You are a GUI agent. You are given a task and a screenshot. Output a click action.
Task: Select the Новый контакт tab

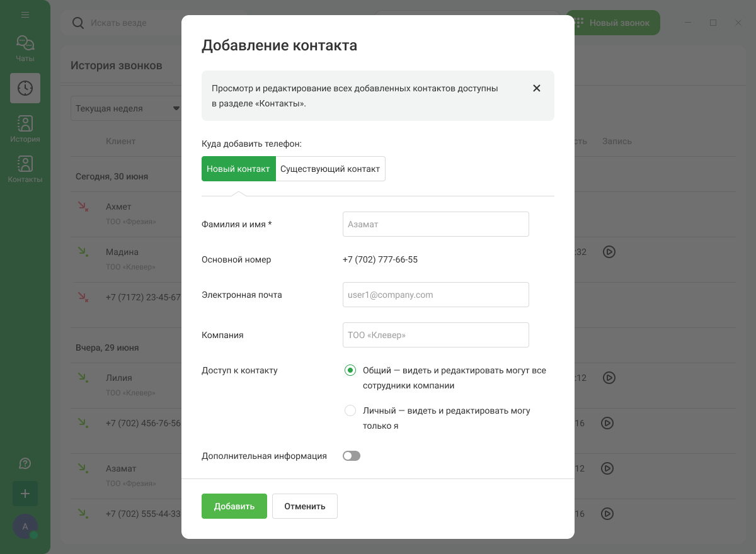click(x=238, y=169)
